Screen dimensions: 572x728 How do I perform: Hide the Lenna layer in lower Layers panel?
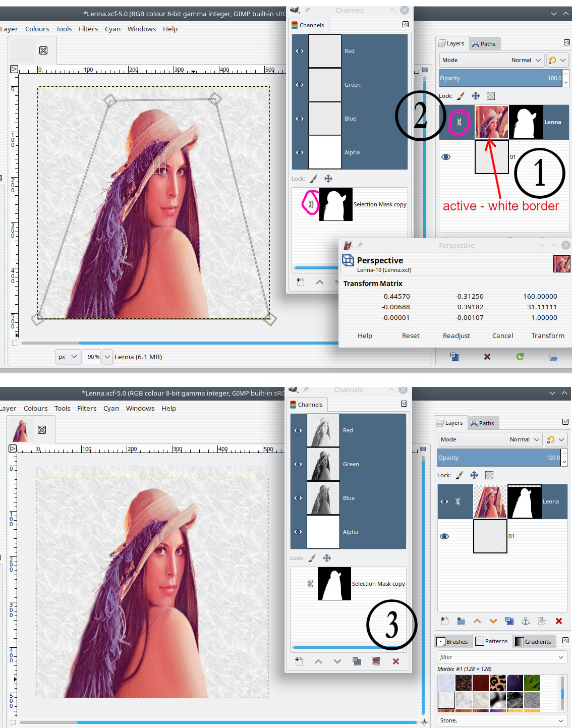[x=444, y=501]
